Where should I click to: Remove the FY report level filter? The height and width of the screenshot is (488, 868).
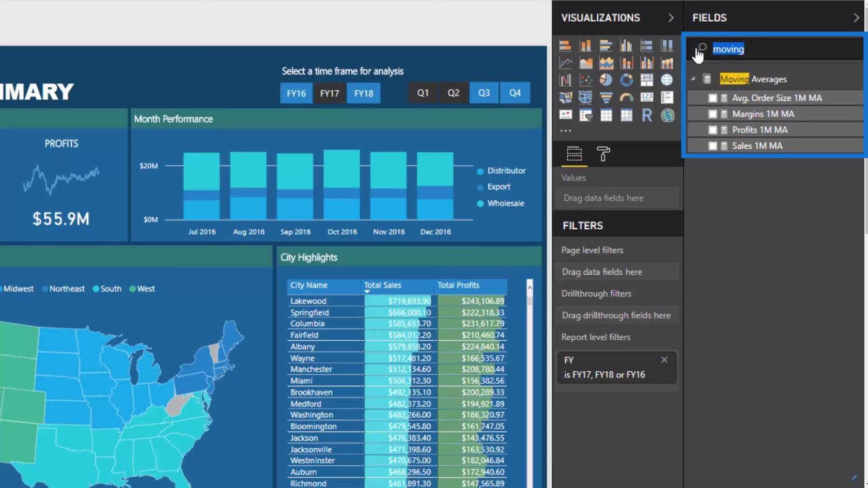(664, 360)
